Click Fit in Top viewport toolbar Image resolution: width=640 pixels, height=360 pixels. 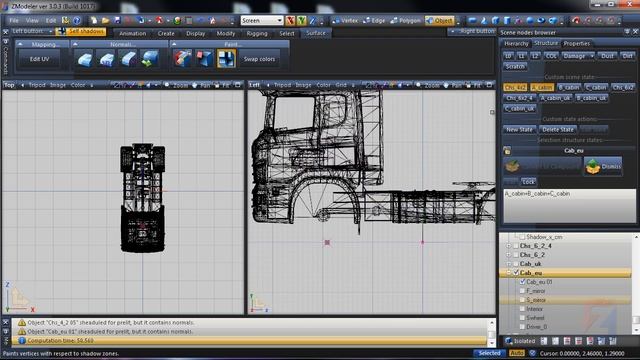click(x=222, y=85)
